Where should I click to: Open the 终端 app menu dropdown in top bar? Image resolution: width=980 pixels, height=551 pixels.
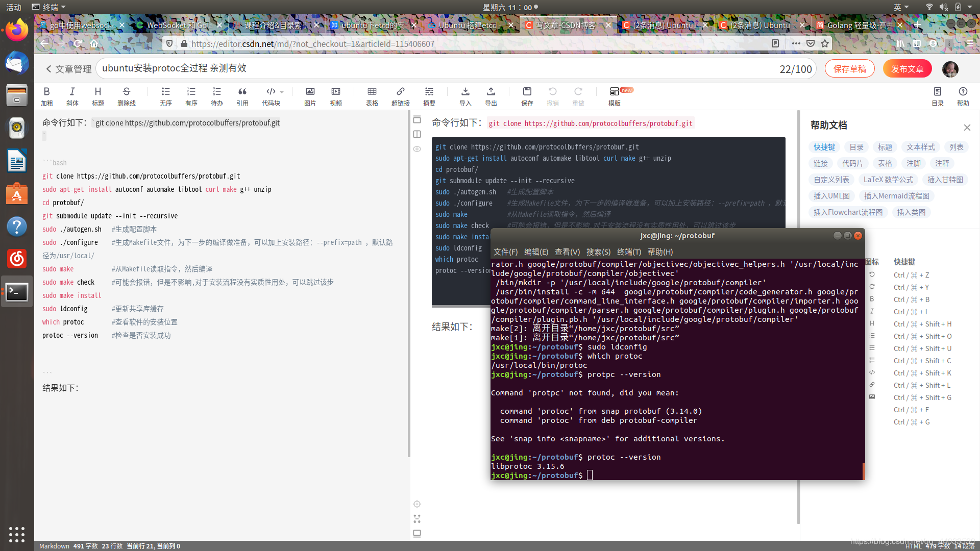(50, 7)
